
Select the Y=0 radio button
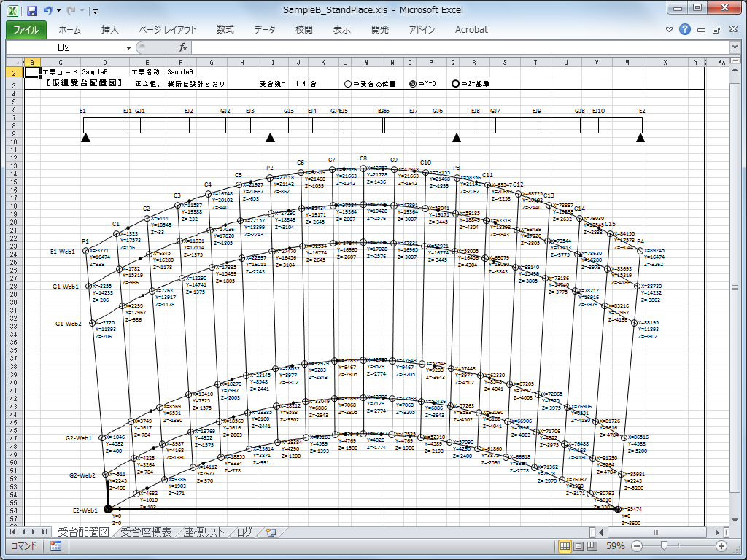[x=413, y=84]
